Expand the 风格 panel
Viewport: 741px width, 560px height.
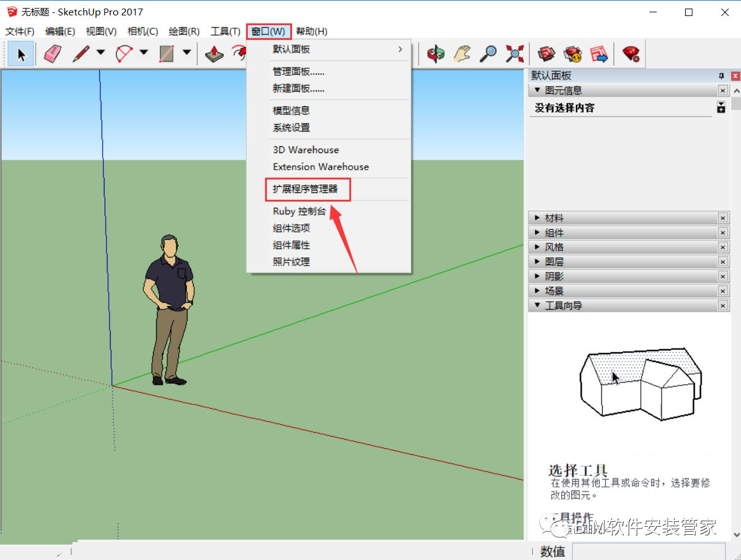pos(628,247)
